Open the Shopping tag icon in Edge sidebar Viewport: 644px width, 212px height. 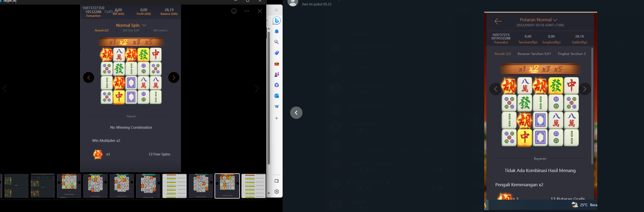pos(277,53)
